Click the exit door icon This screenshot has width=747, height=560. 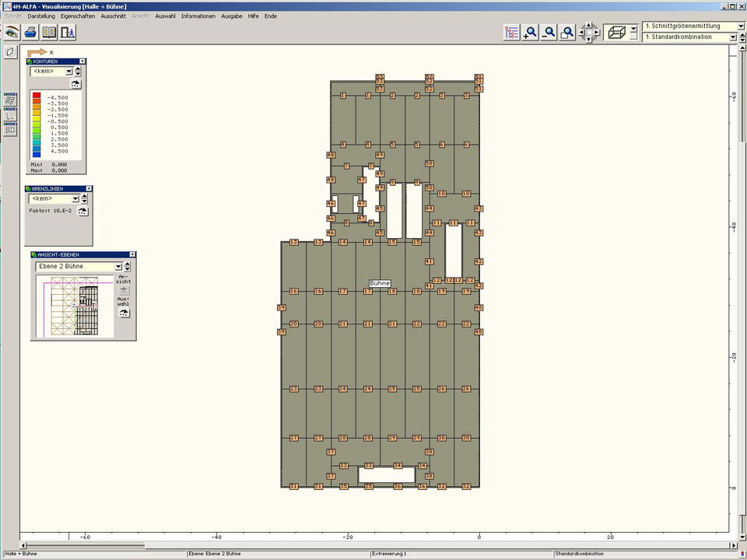(68, 32)
